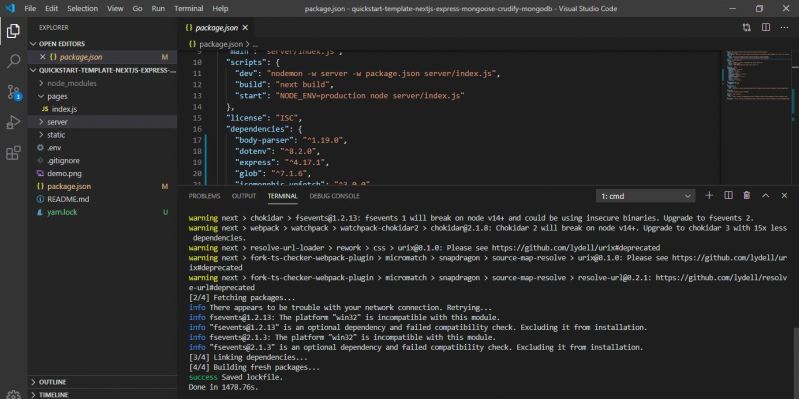Open the Edit menu
The image size is (799, 399).
point(51,9)
